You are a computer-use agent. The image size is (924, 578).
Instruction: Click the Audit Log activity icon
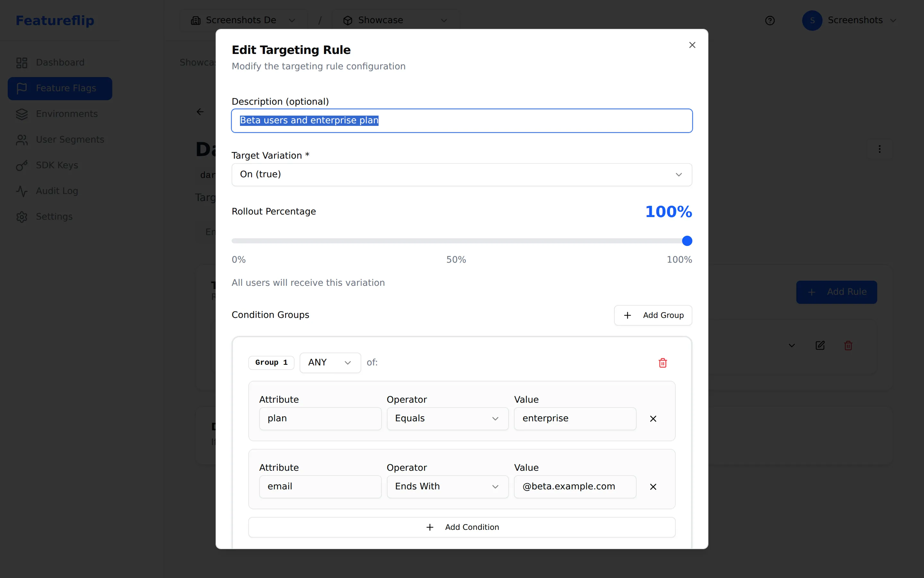(22, 191)
